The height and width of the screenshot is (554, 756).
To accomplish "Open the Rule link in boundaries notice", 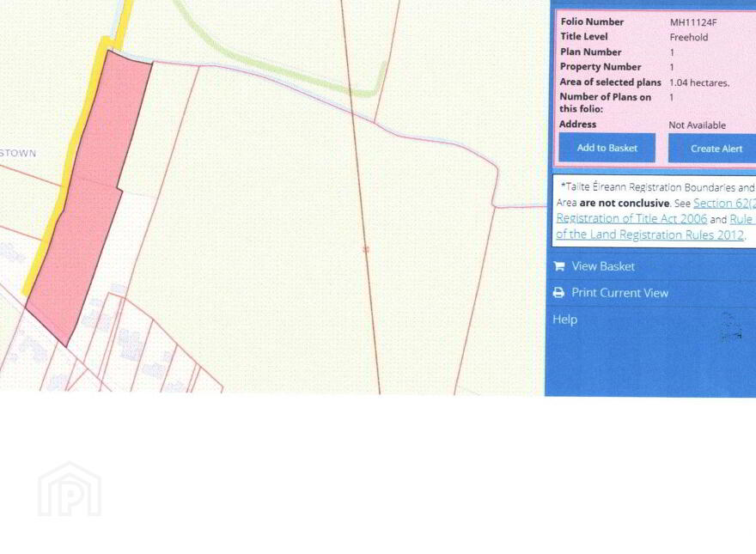I will point(742,219).
